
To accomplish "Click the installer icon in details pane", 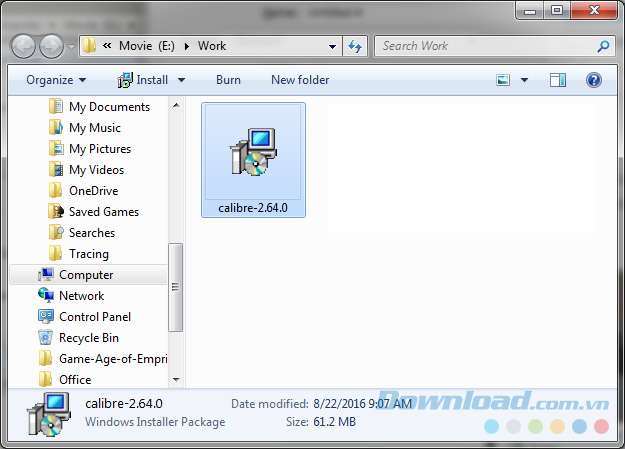I will [x=49, y=414].
